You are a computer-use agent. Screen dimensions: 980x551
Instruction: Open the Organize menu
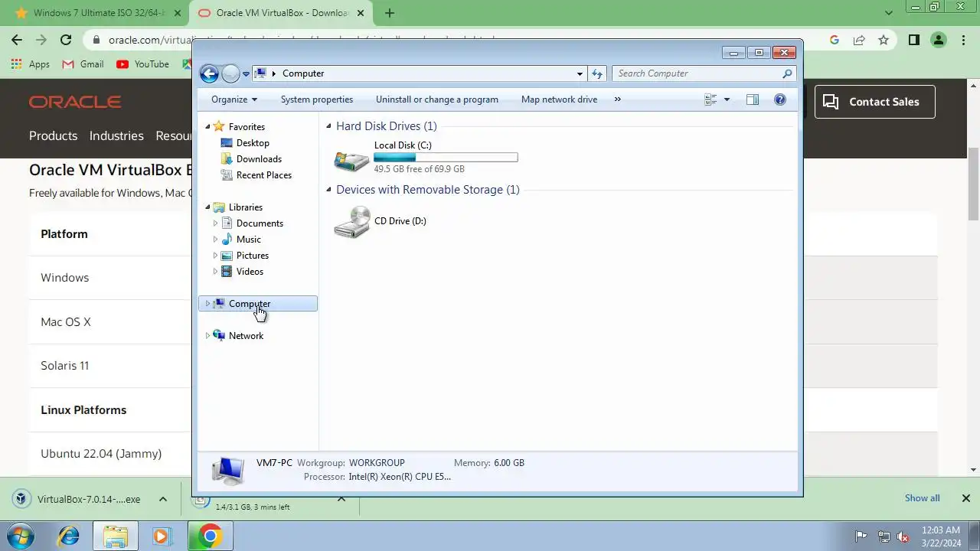coord(234,99)
